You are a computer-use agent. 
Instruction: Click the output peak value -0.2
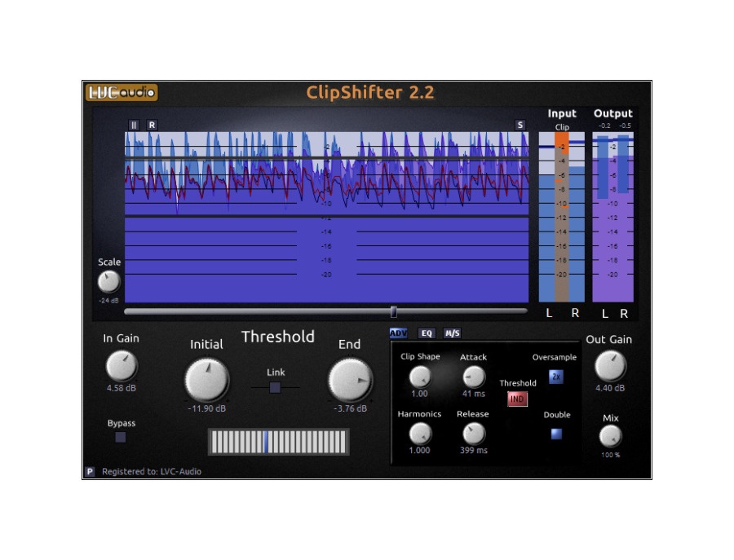click(x=604, y=126)
